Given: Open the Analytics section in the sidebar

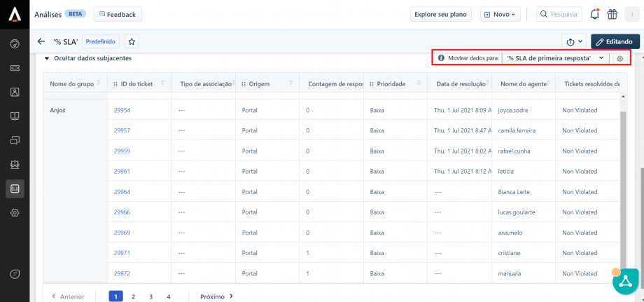Looking at the screenshot, I should 15,188.
